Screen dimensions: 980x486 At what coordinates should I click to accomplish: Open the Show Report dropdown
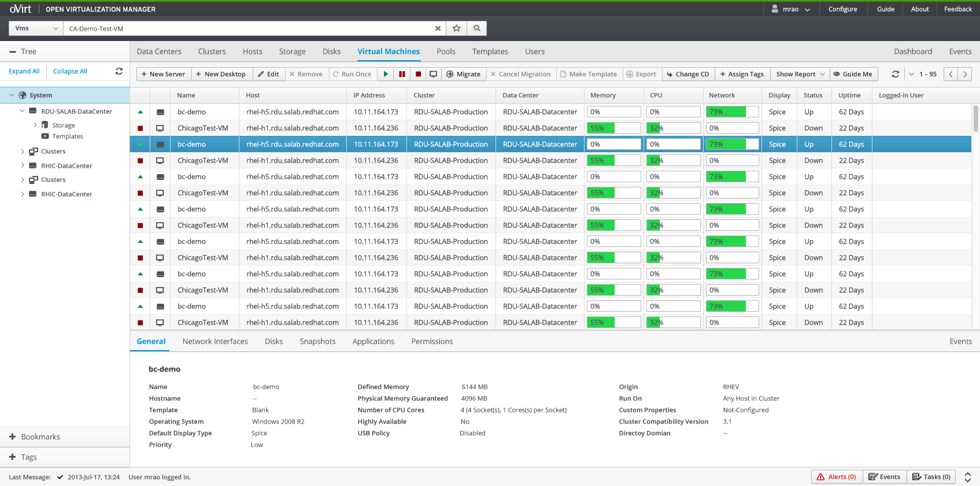[800, 74]
